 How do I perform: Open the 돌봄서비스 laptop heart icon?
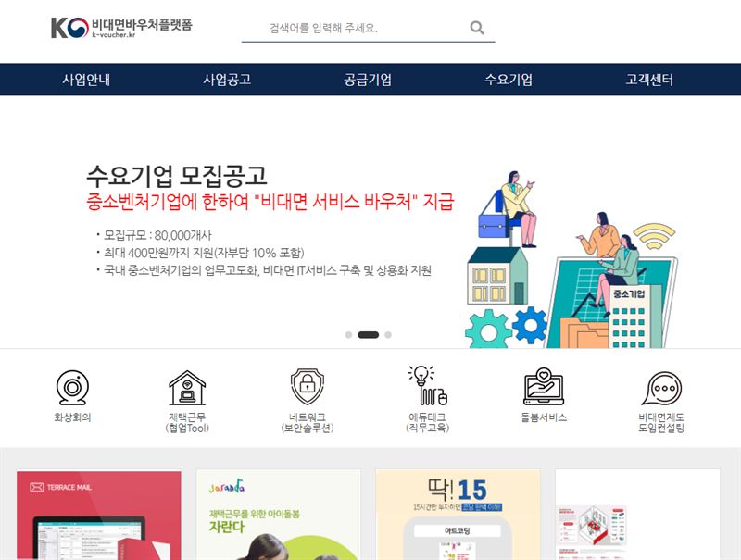pos(544,387)
